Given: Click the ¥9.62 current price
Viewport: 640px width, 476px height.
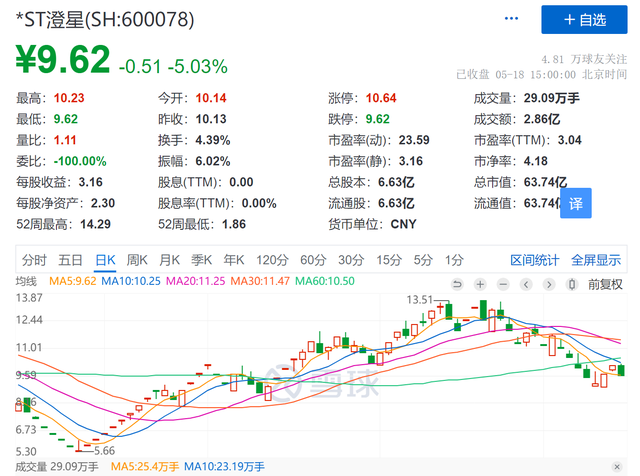Looking at the screenshot, I should tap(63, 60).
